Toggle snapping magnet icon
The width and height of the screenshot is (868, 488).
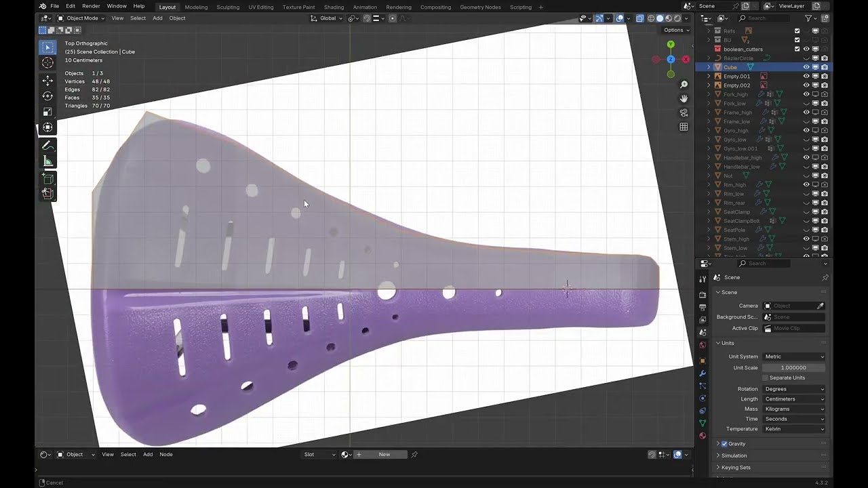367,18
